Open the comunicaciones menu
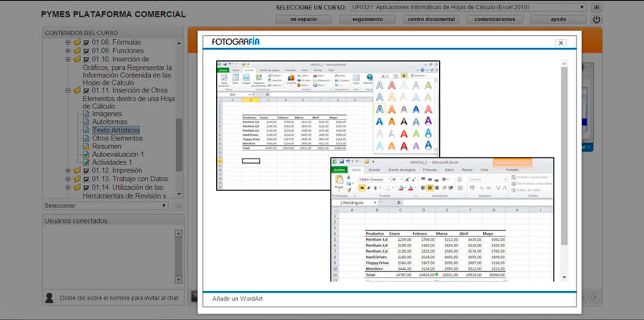Screen dimensions: 644x320 point(495,20)
